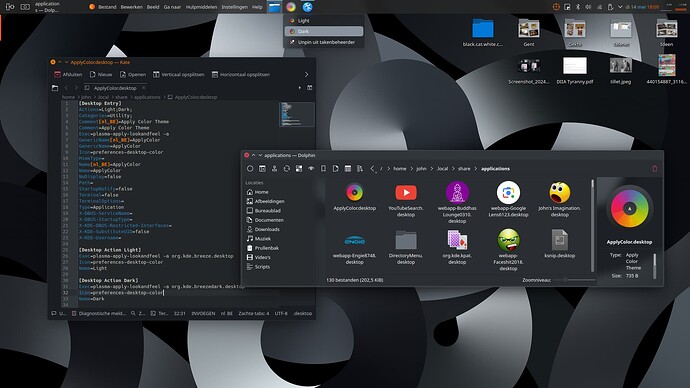Click 'share' in Kate's path breadcrumb
Screen dimensions: 690x388
(x=121, y=97)
